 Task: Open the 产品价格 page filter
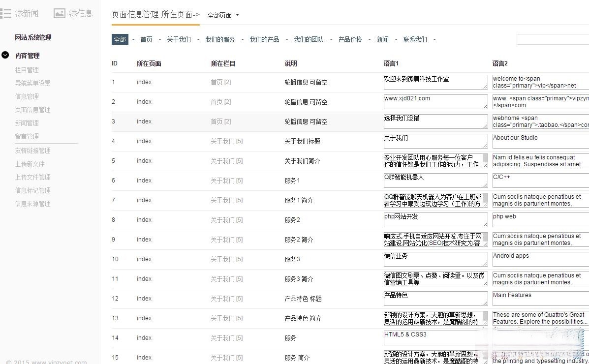(x=350, y=39)
